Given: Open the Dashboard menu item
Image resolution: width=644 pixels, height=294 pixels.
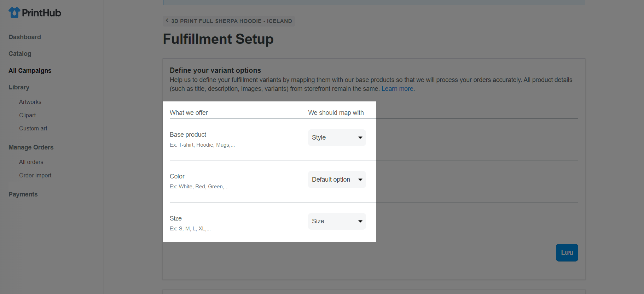Looking at the screenshot, I should click(x=25, y=37).
